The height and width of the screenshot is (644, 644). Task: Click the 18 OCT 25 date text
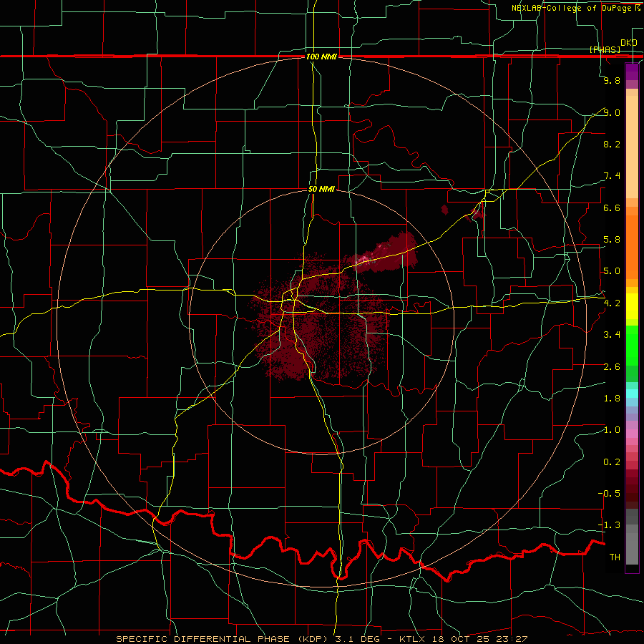(x=462, y=639)
